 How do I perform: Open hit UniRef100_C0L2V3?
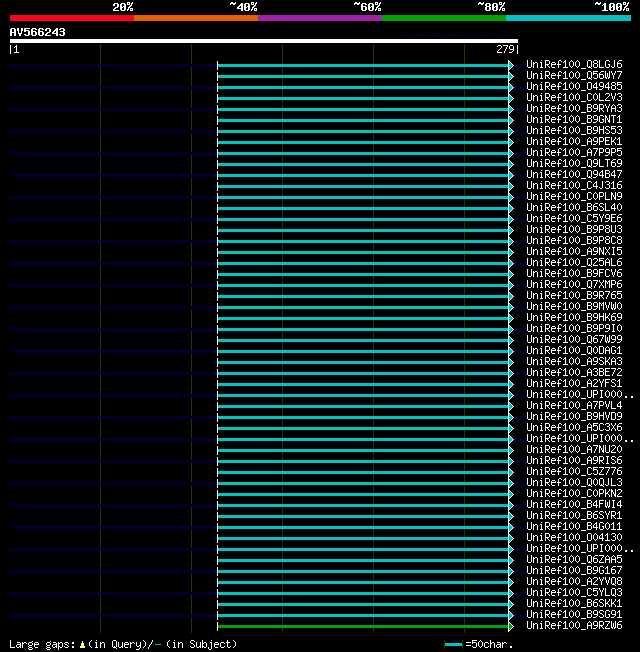[574, 97]
